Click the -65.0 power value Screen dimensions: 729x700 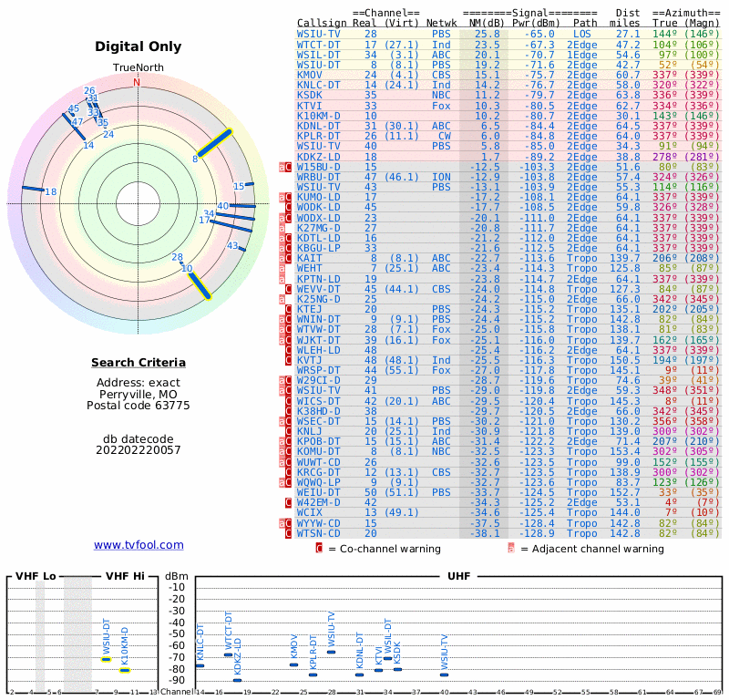[x=539, y=34]
